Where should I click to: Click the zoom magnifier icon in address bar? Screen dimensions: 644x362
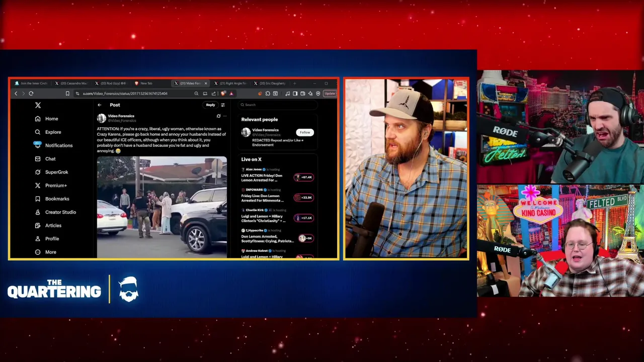[x=196, y=94]
